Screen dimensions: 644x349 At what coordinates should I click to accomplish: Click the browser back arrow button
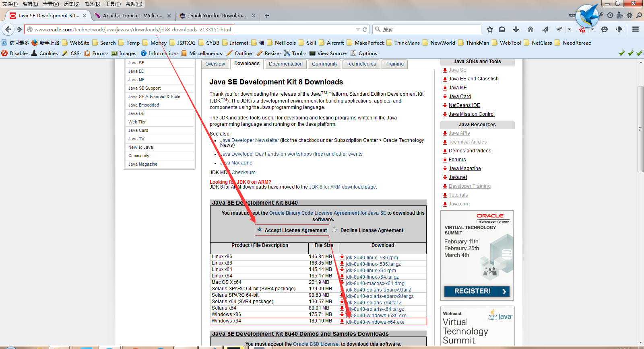tap(8, 29)
